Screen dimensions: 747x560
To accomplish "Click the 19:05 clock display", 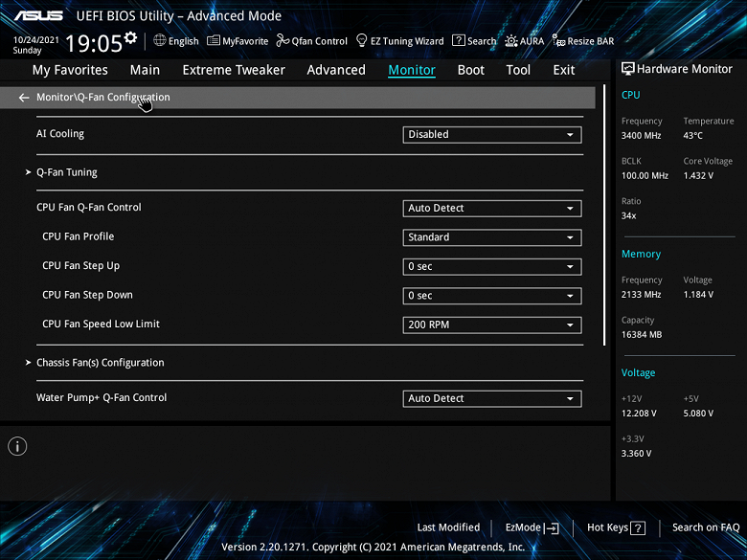I will pos(94,43).
